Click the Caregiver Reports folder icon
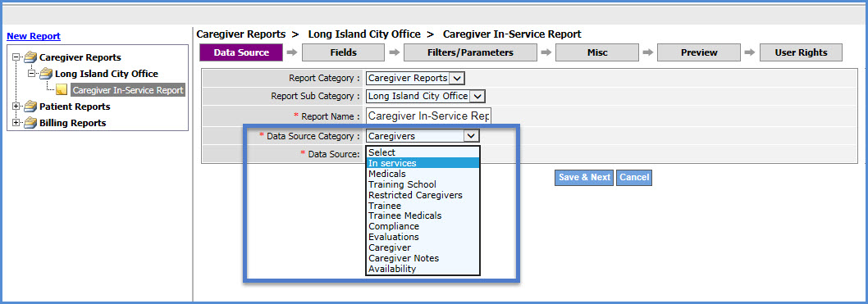This screenshot has width=868, height=304. (30, 57)
